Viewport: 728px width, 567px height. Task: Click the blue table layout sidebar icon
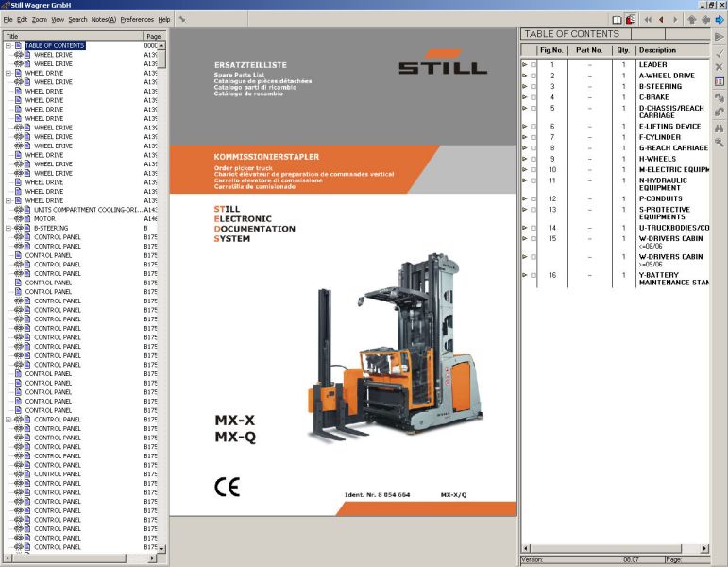point(720,82)
